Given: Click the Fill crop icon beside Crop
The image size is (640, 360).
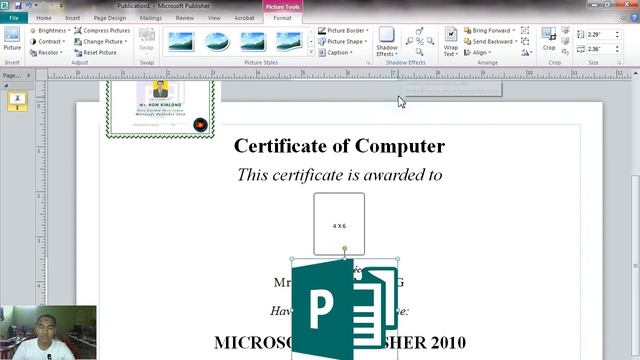Looking at the screenshot, I should click(565, 41).
